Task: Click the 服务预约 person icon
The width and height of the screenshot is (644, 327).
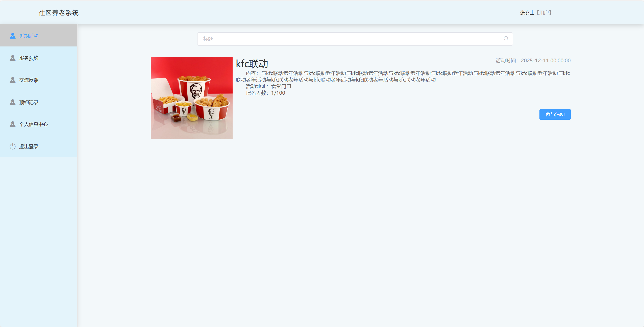Action: pos(12,58)
